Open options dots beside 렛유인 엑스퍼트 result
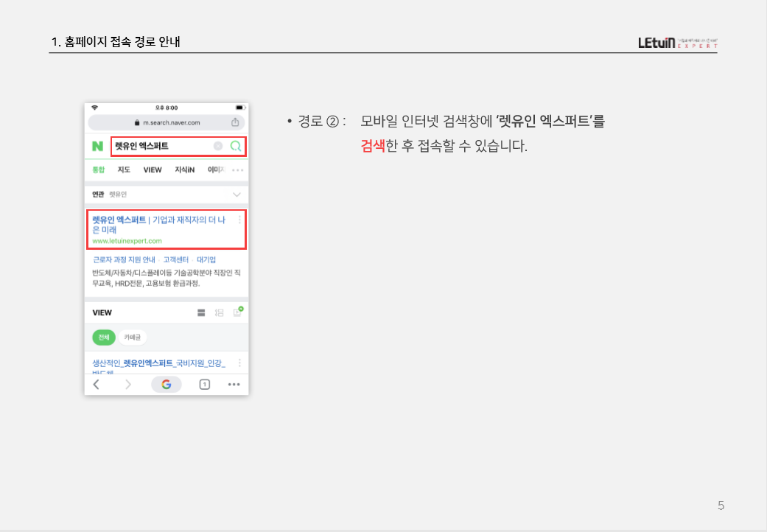Screen dimensions: 767x532 [x=239, y=220]
